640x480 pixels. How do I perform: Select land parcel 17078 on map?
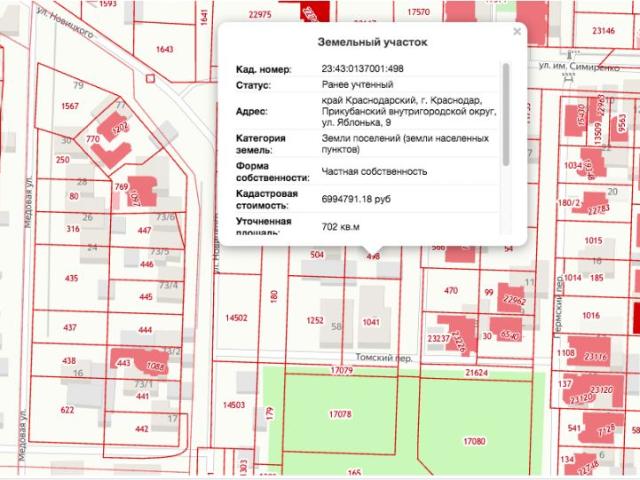[340, 414]
